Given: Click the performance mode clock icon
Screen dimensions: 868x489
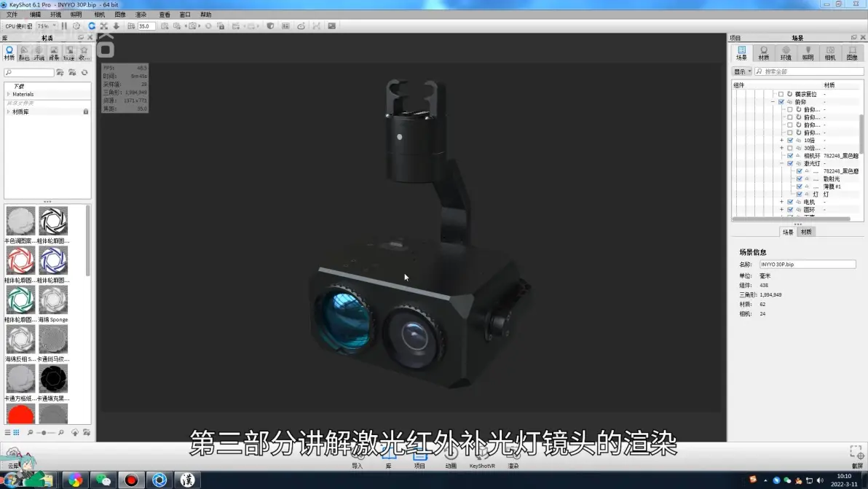Looking at the screenshot, I should [76, 26].
